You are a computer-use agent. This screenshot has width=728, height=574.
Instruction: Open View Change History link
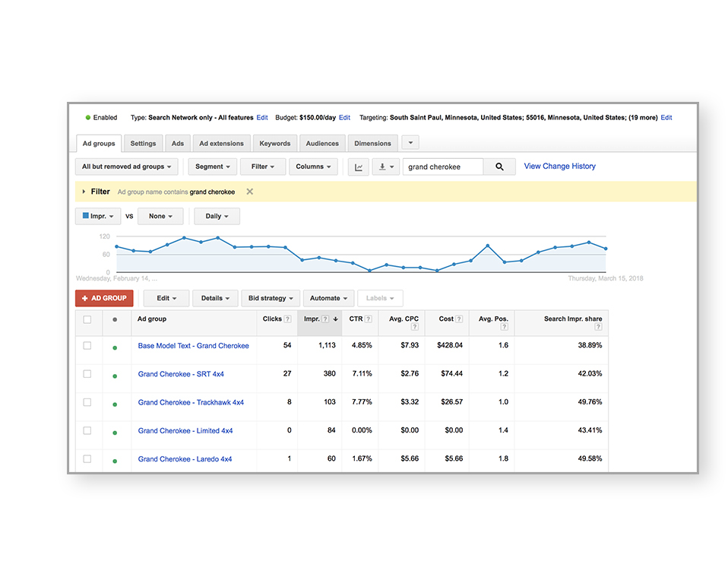(560, 166)
